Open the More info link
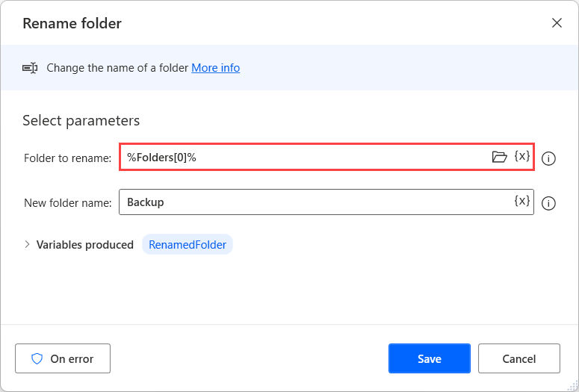Image resolution: width=579 pixels, height=392 pixels. [216, 68]
